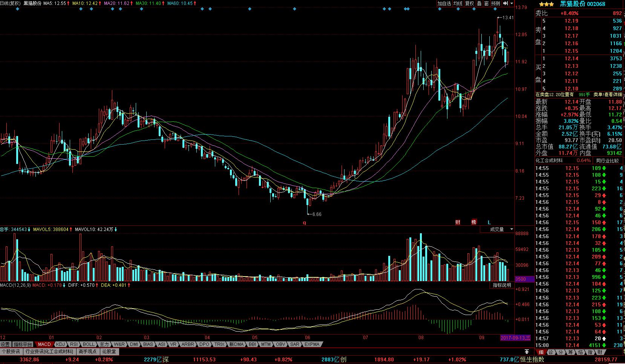This screenshot has width=625, height=364.
Task: Open the 个股资讯 news tab
Action: [11, 352]
